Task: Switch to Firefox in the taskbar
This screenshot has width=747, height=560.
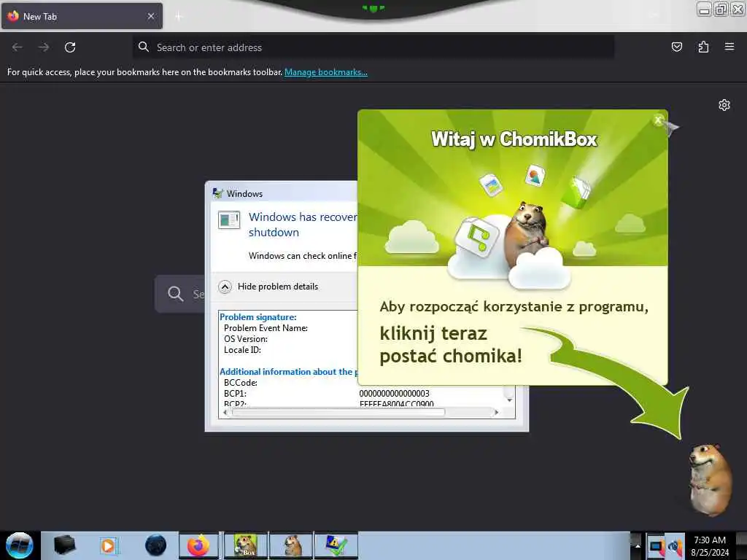Action: point(198,545)
